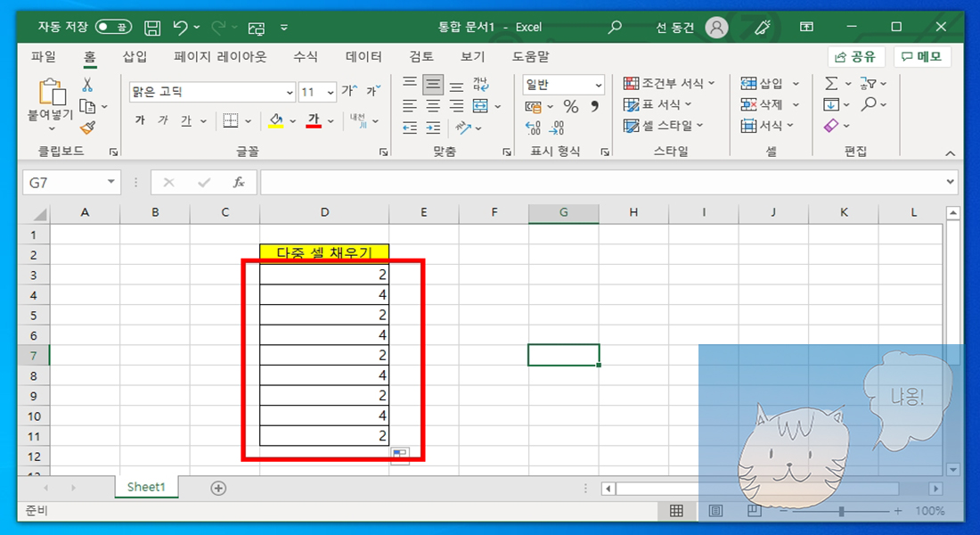Screen dimensions: 980x535
Task: Click the Name Box showing G7
Action: point(64,183)
